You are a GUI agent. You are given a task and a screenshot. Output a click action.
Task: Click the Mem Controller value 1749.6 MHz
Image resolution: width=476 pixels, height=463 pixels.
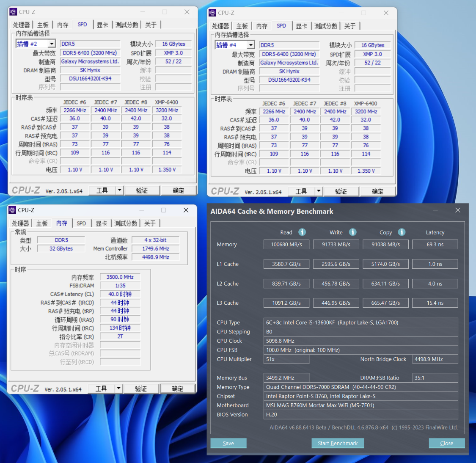click(x=155, y=249)
